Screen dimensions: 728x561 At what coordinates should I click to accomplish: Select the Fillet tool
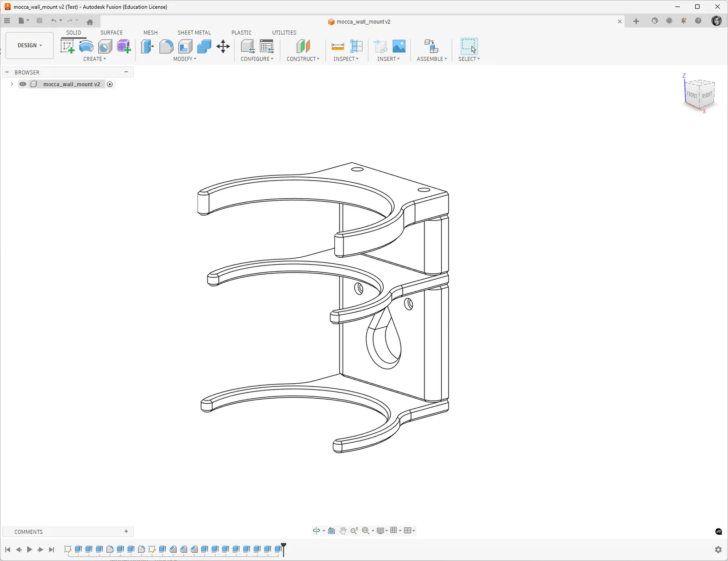point(167,46)
